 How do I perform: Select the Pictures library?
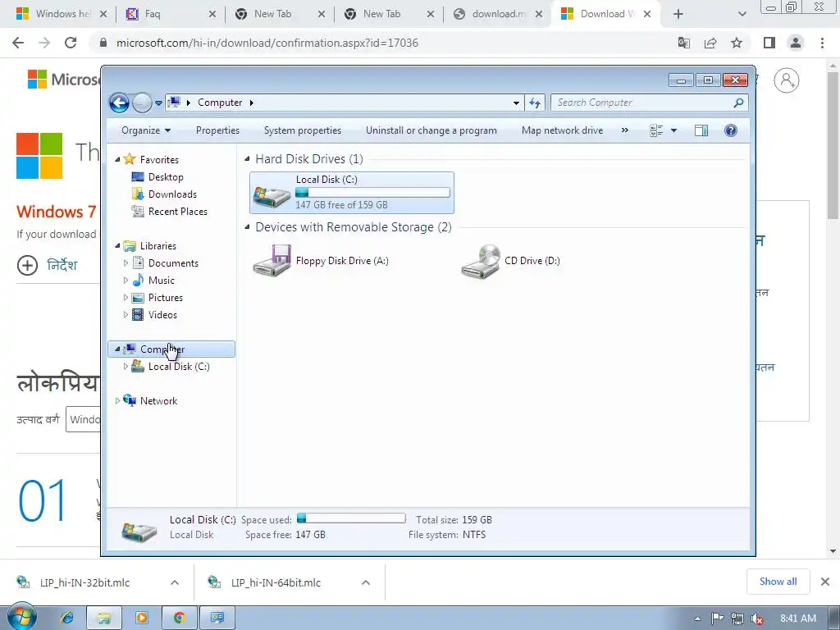(166, 297)
